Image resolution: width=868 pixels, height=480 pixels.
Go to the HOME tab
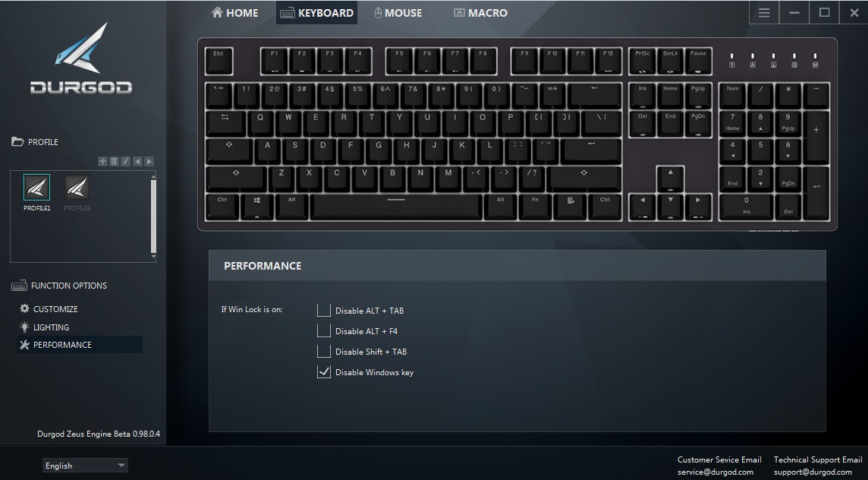point(234,13)
